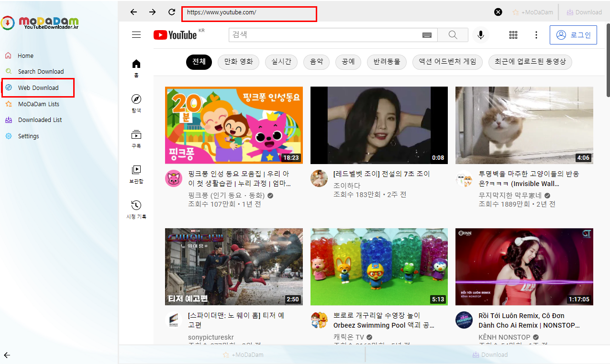Screen dimensions: 610x364
Task: Go forward in the web browser
Action: (153, 12)
